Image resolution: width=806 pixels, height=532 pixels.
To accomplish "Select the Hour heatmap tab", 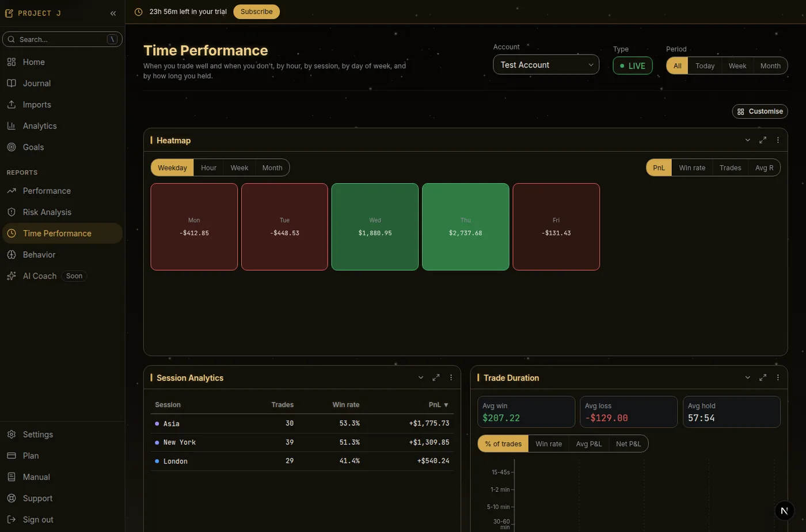I will click(x=208, y=168).
